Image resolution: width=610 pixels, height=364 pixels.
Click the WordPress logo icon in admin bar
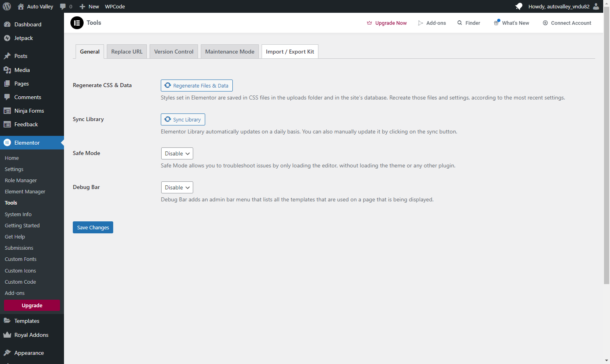click(7, 6)
